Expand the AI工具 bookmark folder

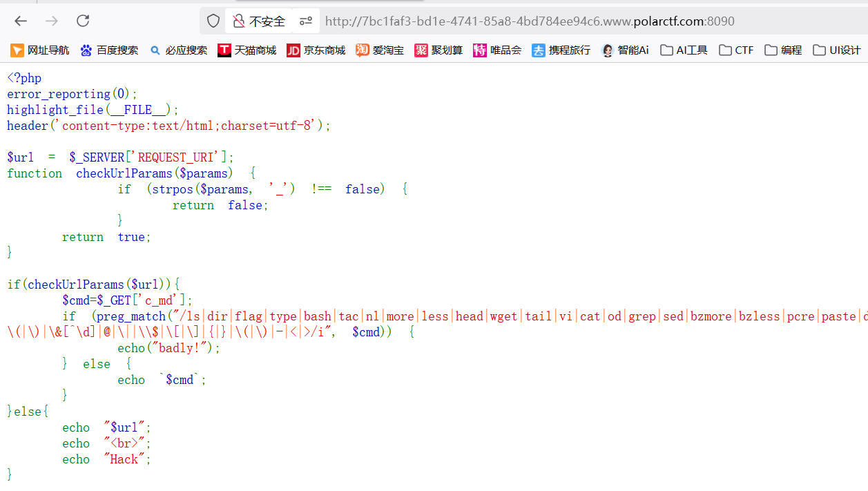[684, 50]
